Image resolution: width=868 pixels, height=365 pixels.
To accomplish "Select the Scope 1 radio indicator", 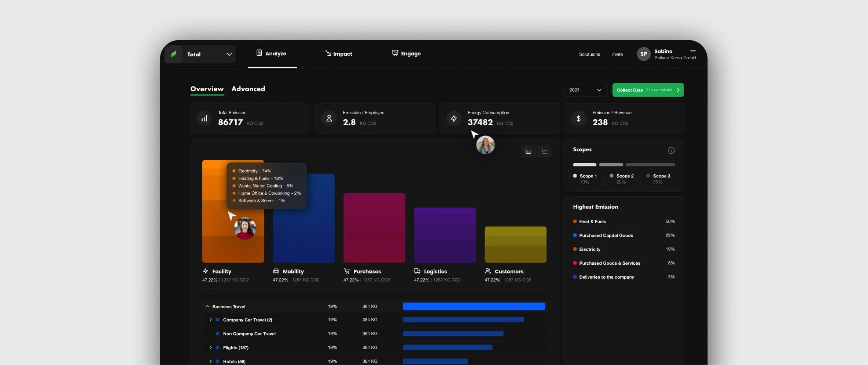I will (575, 176).
